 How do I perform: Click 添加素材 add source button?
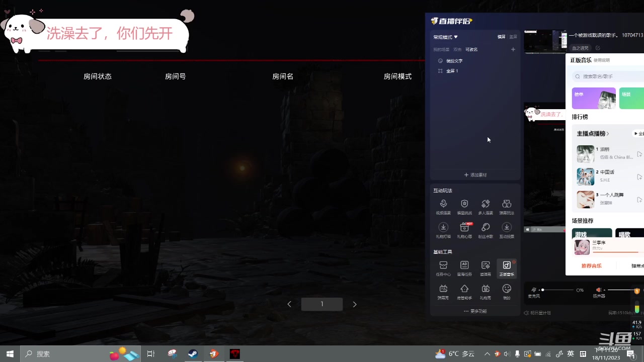pyautogui.click(x=475, y=175)
